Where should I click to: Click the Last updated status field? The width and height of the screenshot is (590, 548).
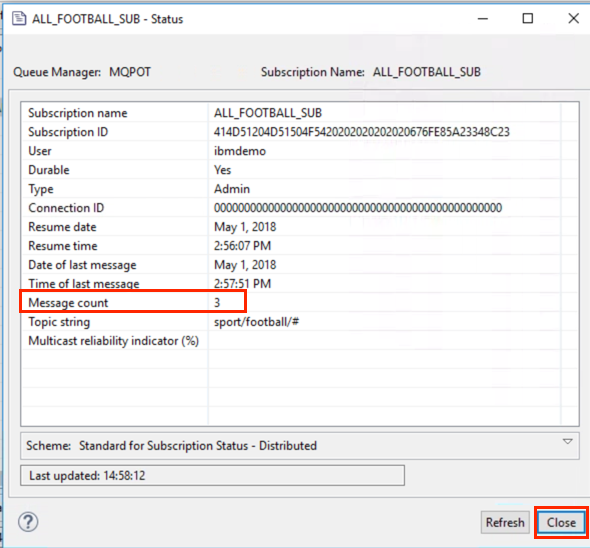tap(213, 475)
